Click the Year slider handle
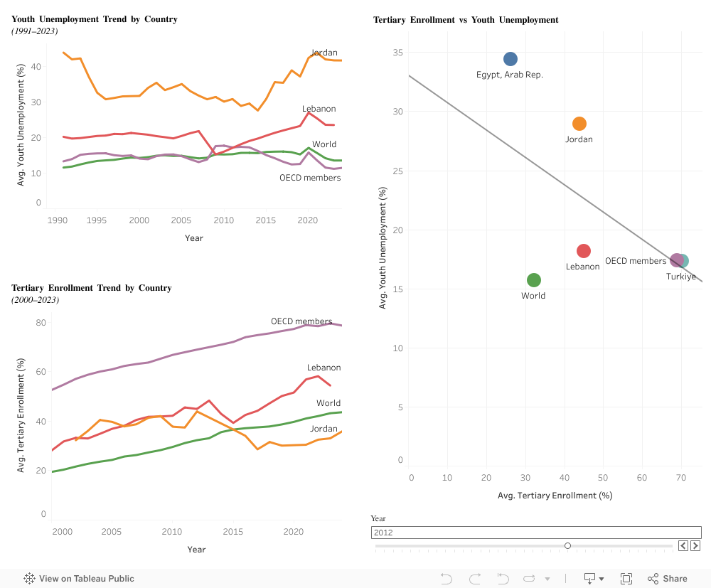The width and height of the screenshot is (711, 588). click(567, 545)
